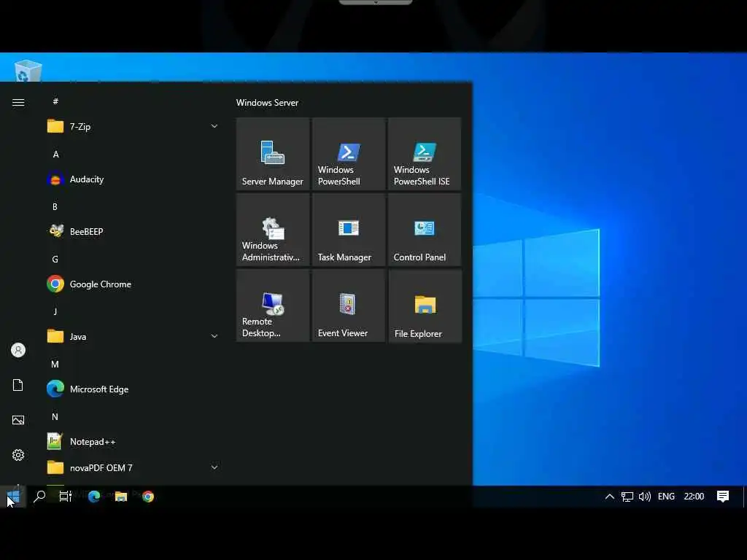
Task: Open Documents from Start sidebar
Action: tap(18, 385)
